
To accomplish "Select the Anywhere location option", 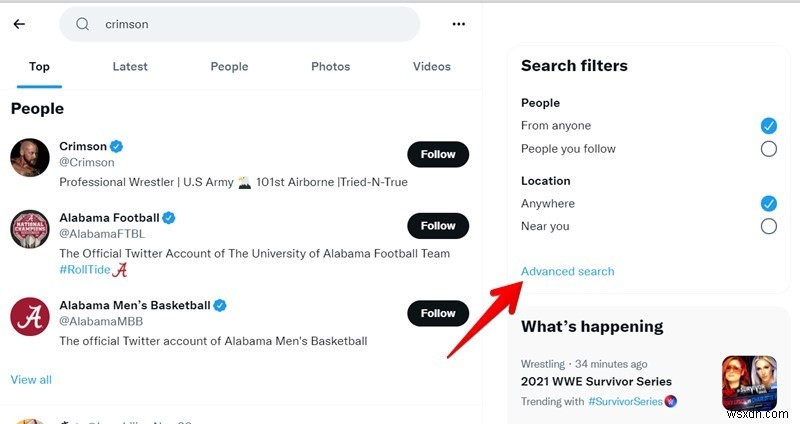I will [768, 203].
